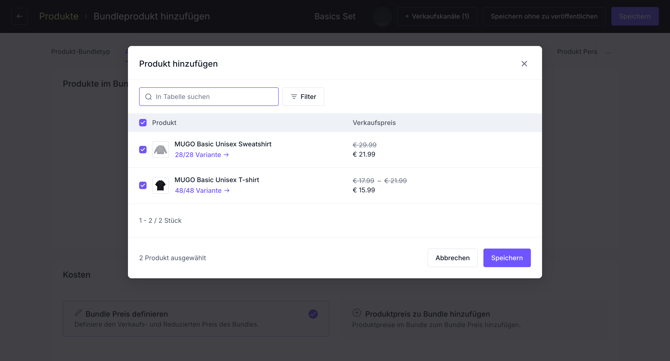
Task: Uncheck MUGO Basic Unisex T-shirt checkbox
Action: coord(143,185)
